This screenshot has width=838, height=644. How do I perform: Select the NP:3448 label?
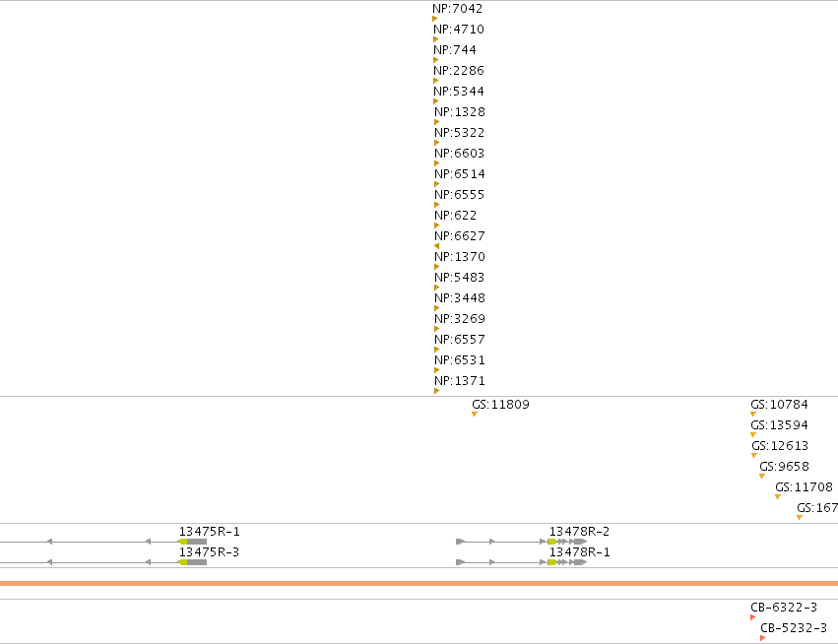pos(460,298)
